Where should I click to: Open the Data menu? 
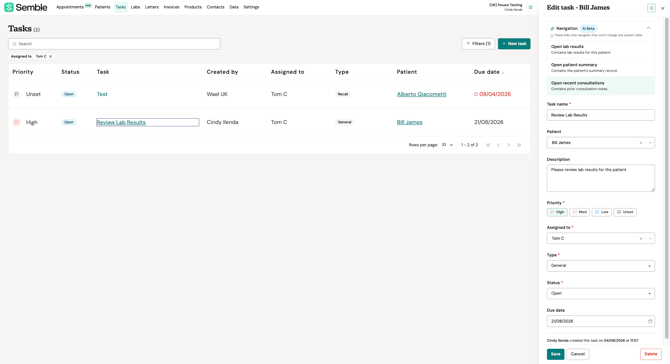[234, 7]
